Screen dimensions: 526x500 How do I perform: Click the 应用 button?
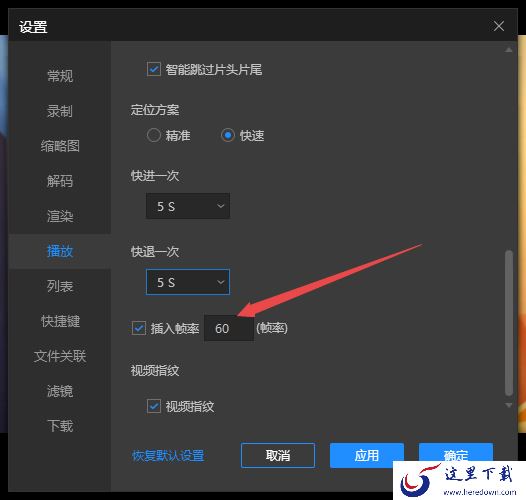click(367, 455)
